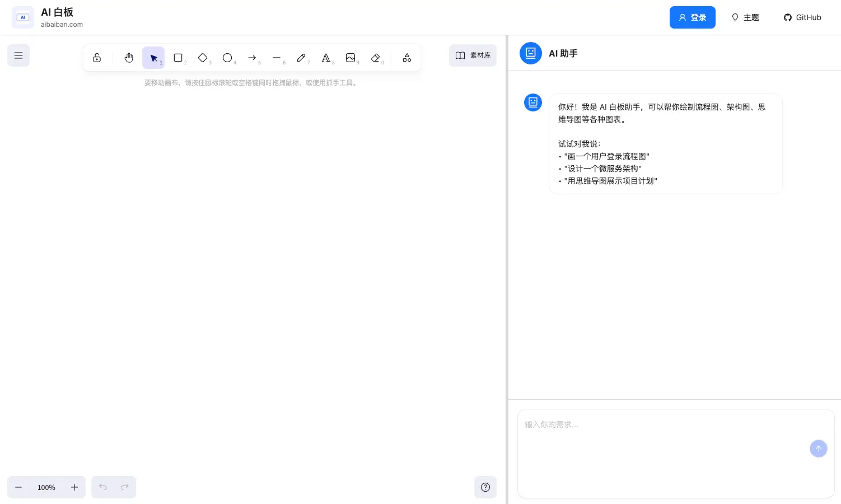Select the pencil freehand drawing tool
841x504 pixels.
[301, 58]
